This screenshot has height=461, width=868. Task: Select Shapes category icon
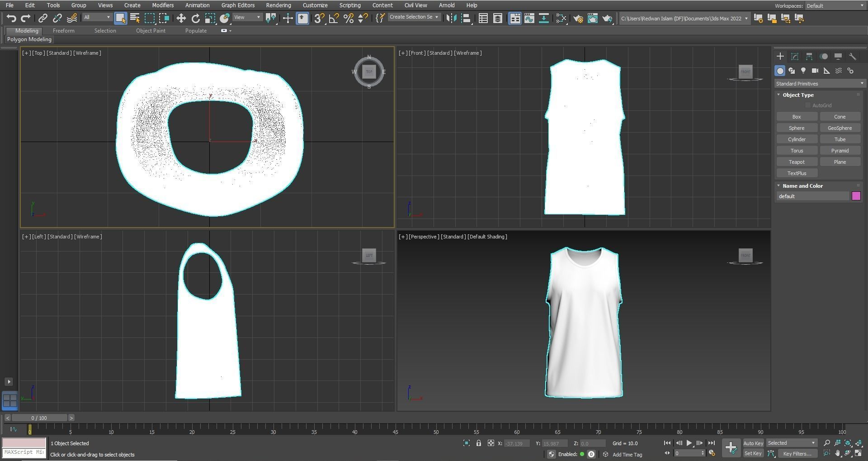point(792,71)
